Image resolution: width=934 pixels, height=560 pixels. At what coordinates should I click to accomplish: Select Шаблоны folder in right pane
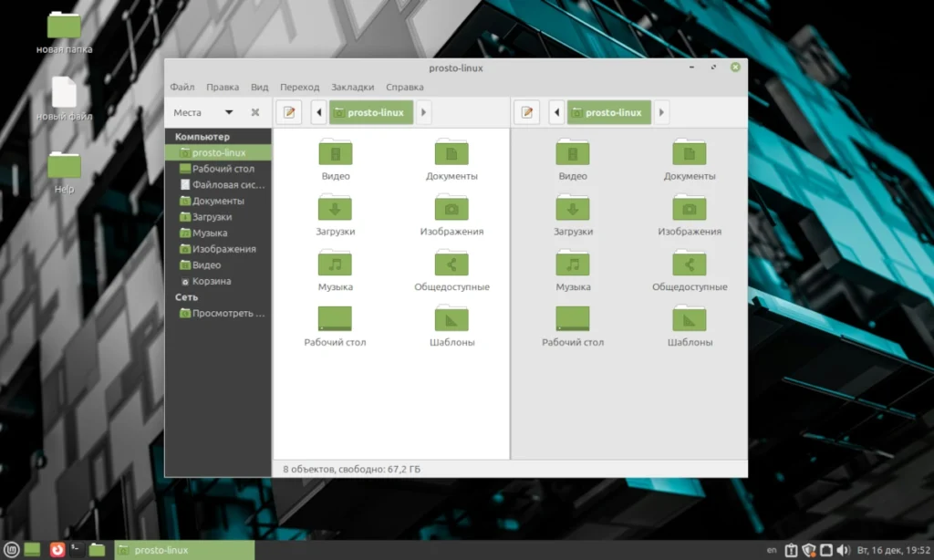click(690, 326)
